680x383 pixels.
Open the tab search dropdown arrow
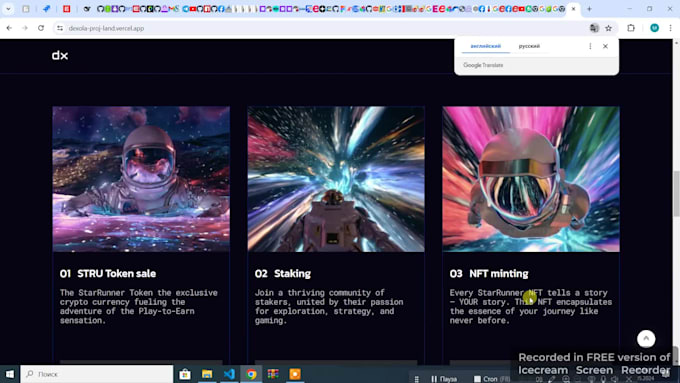coord(8,9)
